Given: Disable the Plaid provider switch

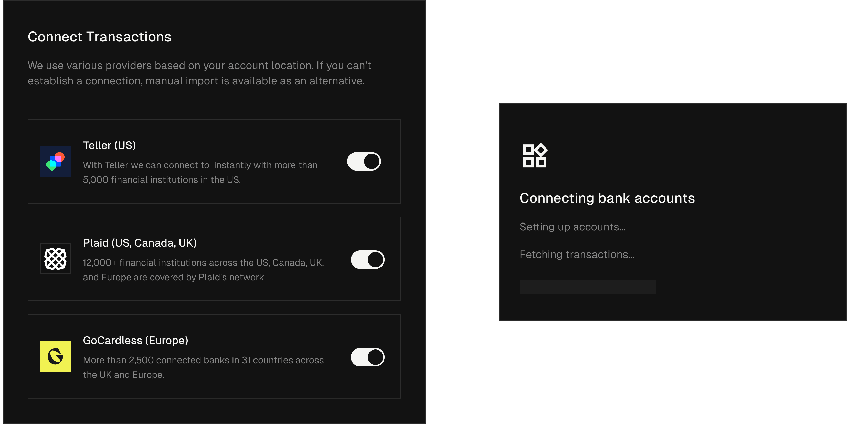Looking at the screenshot, I should (367, 260).
